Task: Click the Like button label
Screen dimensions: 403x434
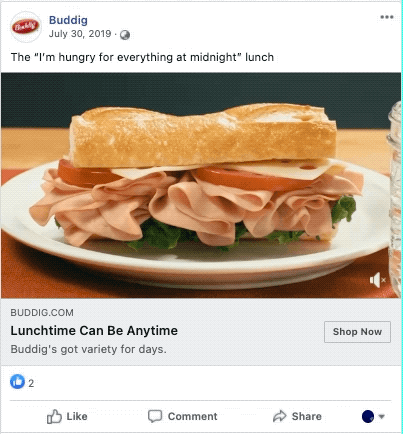Action: (77, 416)
